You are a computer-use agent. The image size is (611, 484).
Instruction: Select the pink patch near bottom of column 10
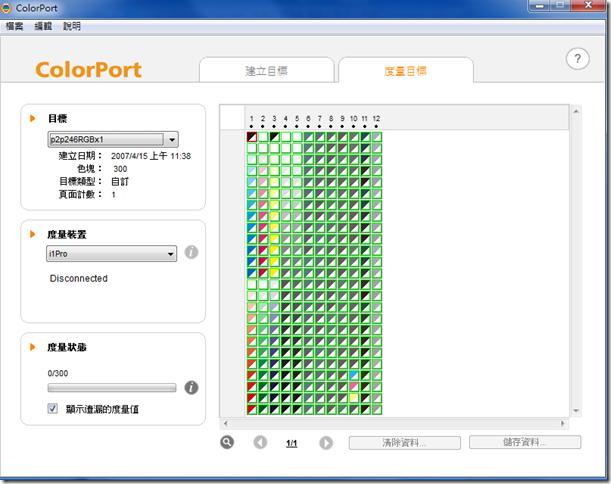point(354,387)
